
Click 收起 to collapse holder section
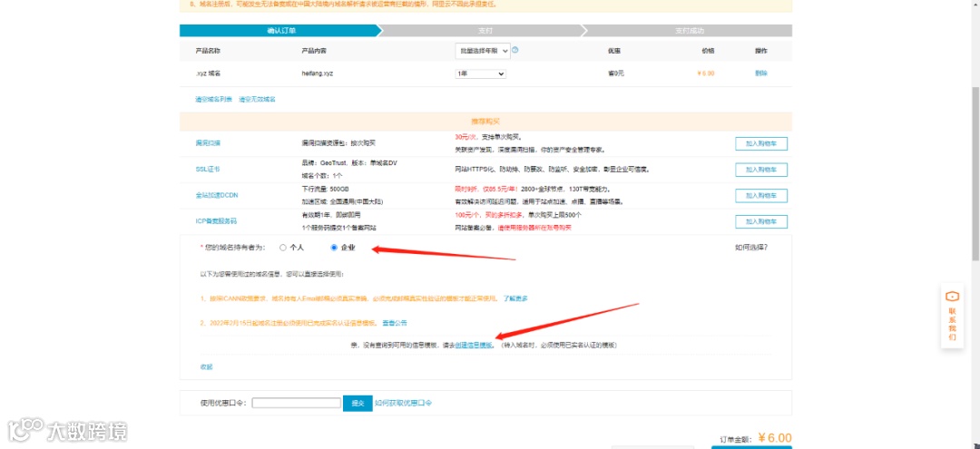tap(206, 366)
